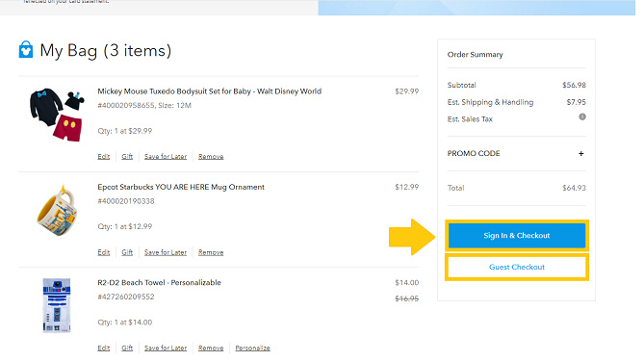
Task: Open the Epcot Starbucks Mug Ornament title
Action: tap(181, 187)
